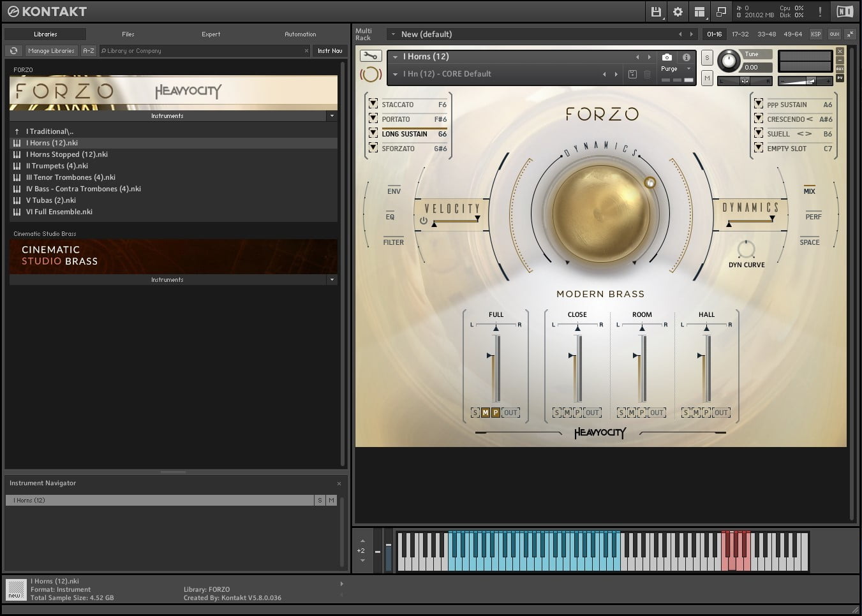The image size is (862, 616).
Task: Open the snapshot camera view
Action: click(665, 56)
